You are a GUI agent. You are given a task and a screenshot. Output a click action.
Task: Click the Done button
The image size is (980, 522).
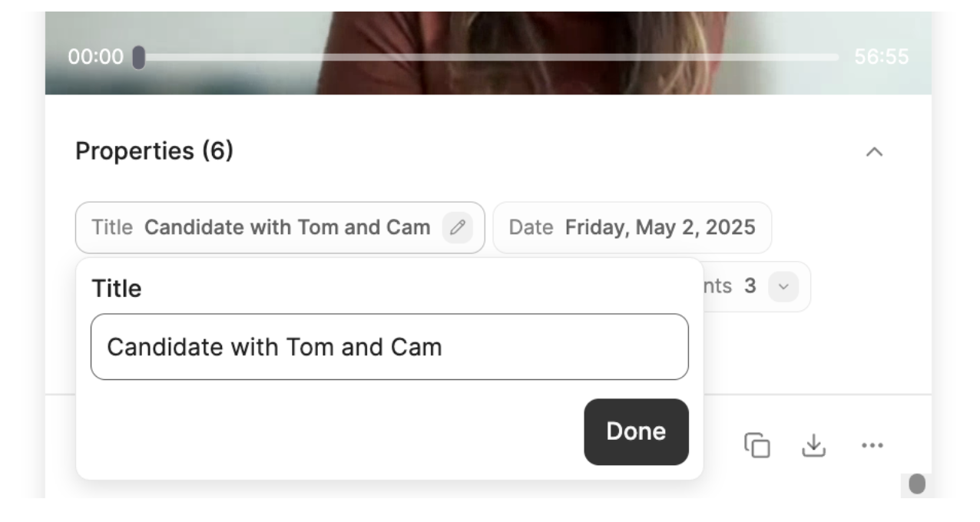click(x=635, y=431)
